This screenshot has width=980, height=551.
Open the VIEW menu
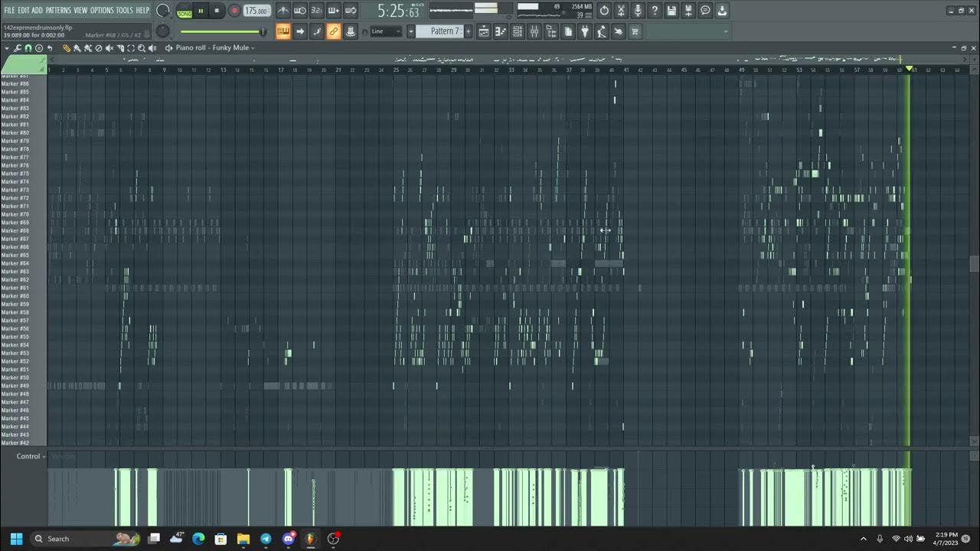click(80, 10)
